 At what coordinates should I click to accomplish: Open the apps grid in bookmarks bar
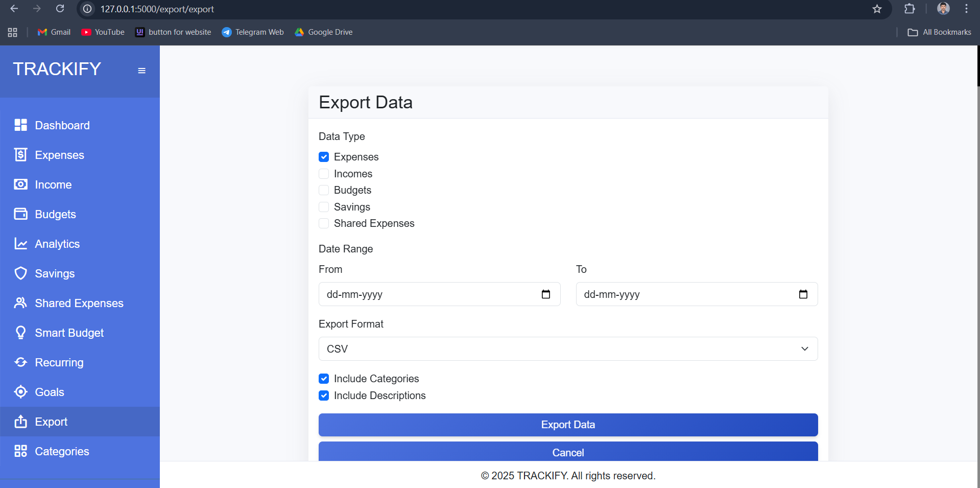(13, 32)
